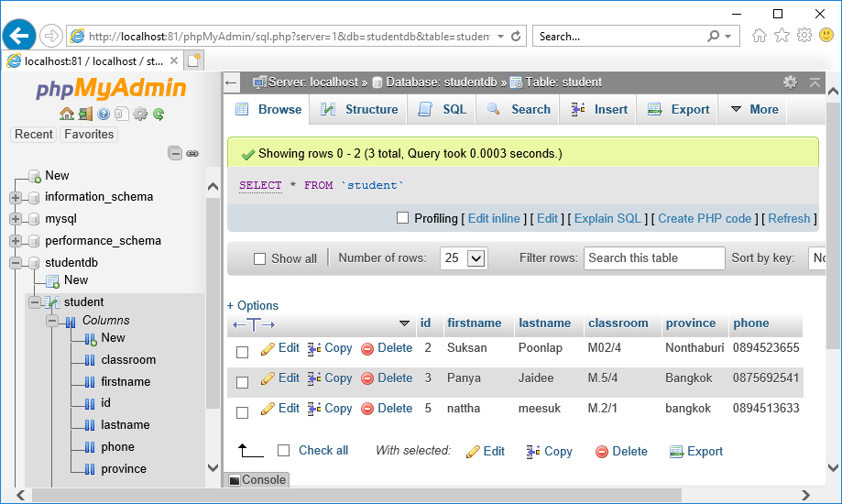Open navigation panel settings gear icon
The height and width of the screenshot is (504, 842).
pos(140,114)
